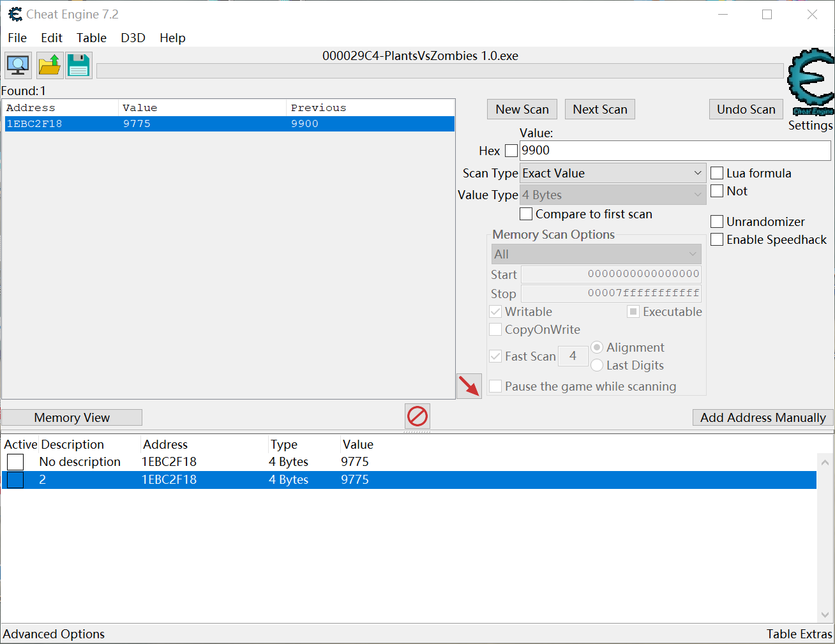Viewport: 835px width, 644px height.
Task: Enable the Lua formula checkbox
Action: pos(717,173)
